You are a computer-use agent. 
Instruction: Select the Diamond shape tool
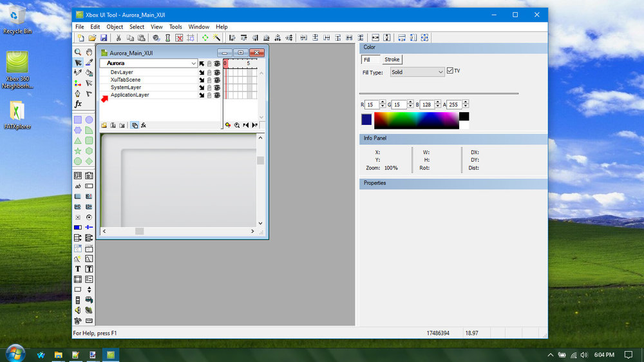[x=89, y=161]
